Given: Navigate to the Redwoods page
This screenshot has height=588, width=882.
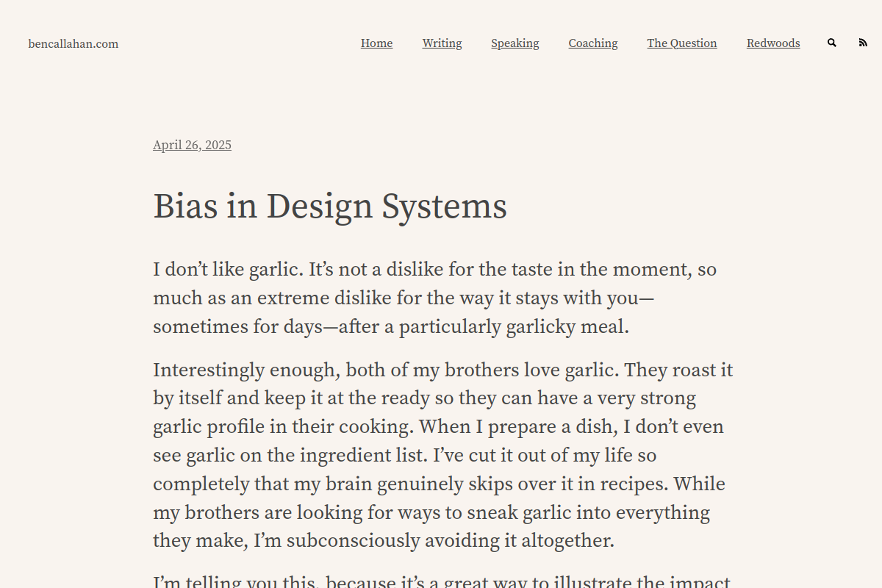Looking at the screenshot, I should pyautogui.click(x=773, y=43).
